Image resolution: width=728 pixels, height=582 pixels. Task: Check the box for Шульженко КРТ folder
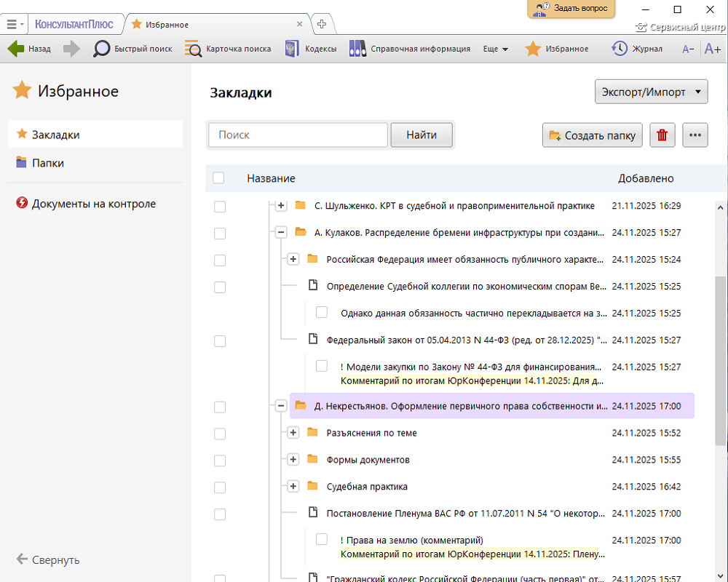click(x=220, y=207)
